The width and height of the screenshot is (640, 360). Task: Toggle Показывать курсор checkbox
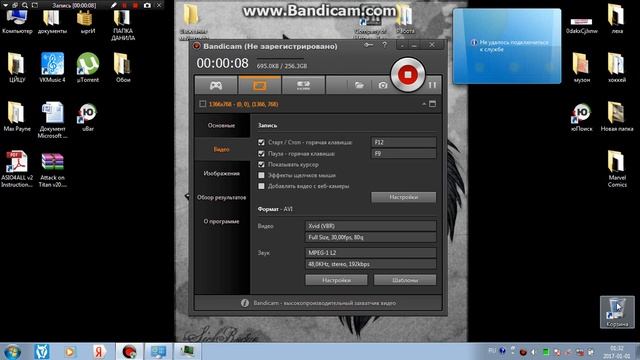click(x=261, y=164)
